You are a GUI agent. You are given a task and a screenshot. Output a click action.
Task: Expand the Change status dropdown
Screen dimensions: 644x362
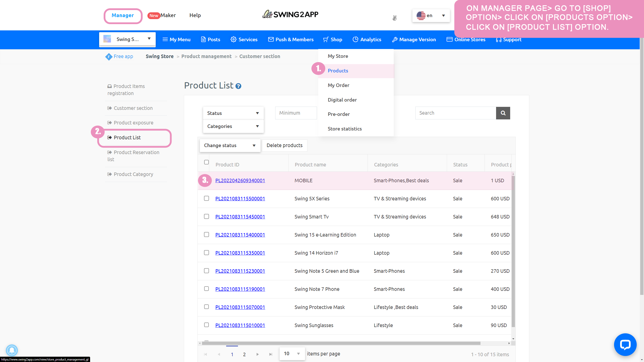pos(230,145)
